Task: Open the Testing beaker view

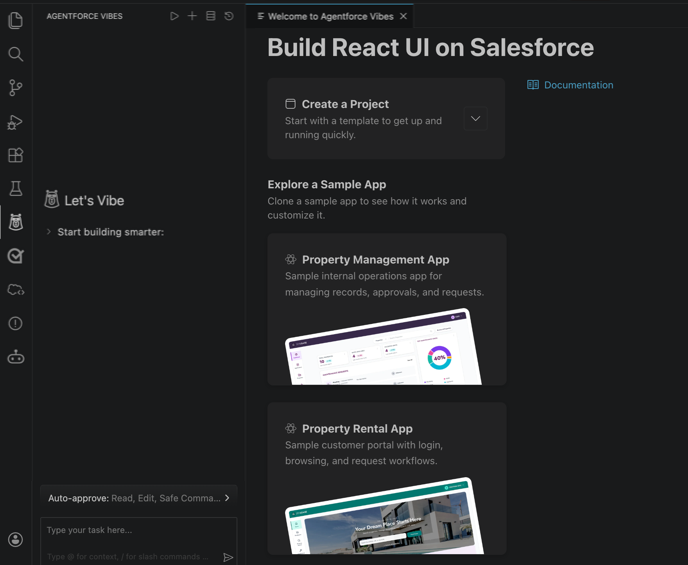Action: pyautogui.click(x=16, y=189)
